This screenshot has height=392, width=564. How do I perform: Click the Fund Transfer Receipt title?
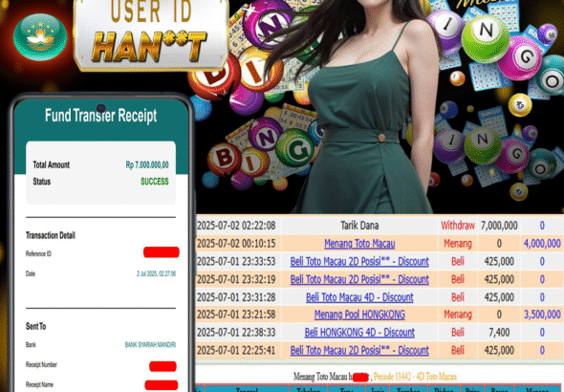(x=100, y=116)
